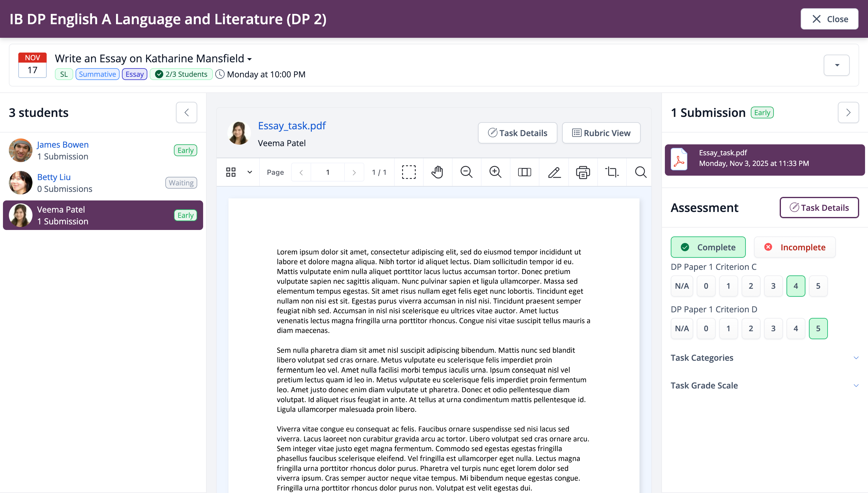Open the Essay_task.pdf file link
Image resolution: width=868 pixels, height=493 pixels.
click(x=291, y=126)
